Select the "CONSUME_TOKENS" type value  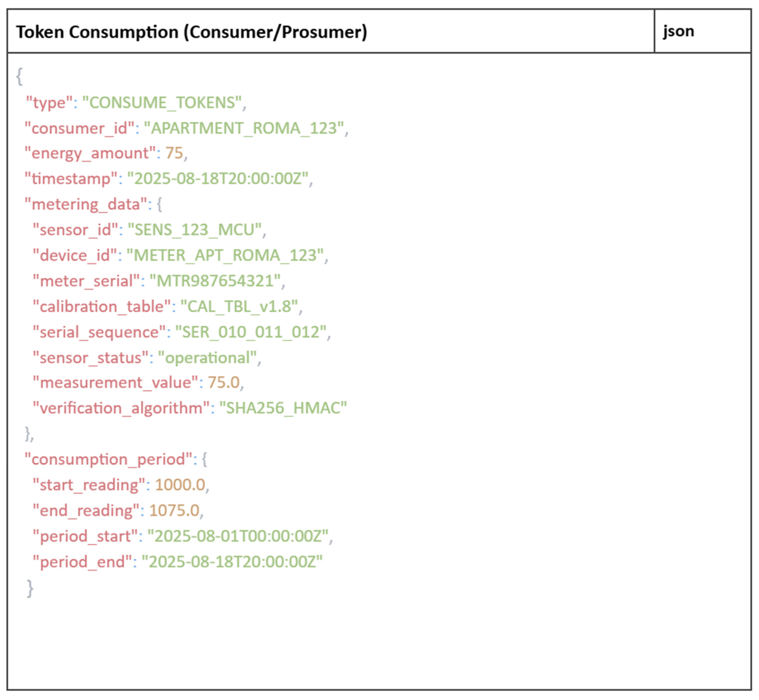coord(162,103)
